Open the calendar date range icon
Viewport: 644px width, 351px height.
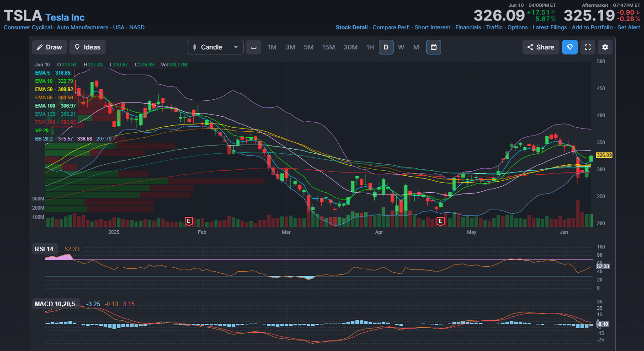click(x=434, y=47)
